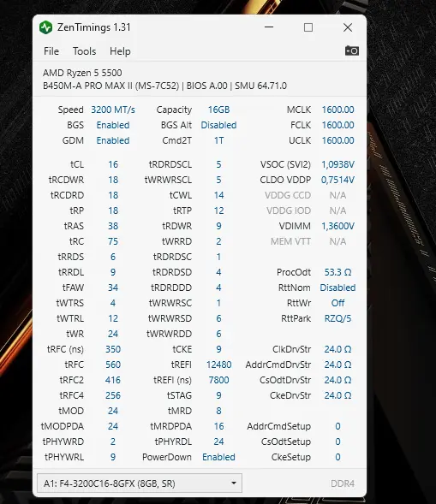Click the CkeDrvStr value 24.0 Ω
The height and width of the screenshot is (504, 436).
click(337, 395)
